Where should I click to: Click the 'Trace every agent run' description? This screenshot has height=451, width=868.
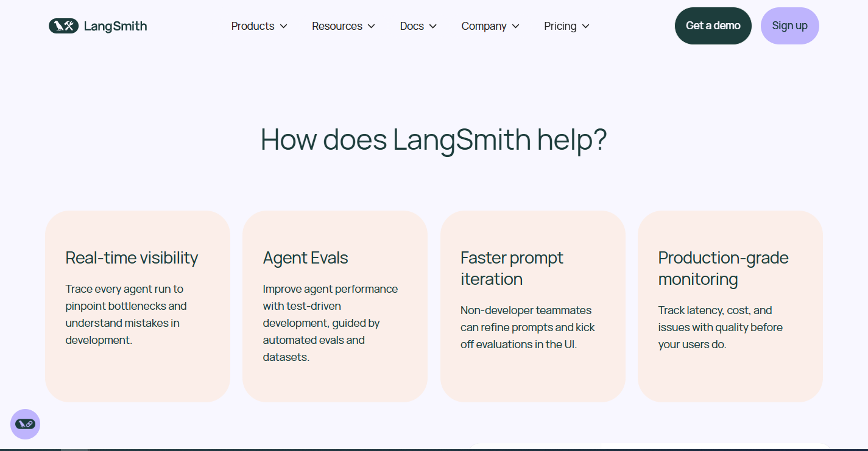(x=126, y=315)
